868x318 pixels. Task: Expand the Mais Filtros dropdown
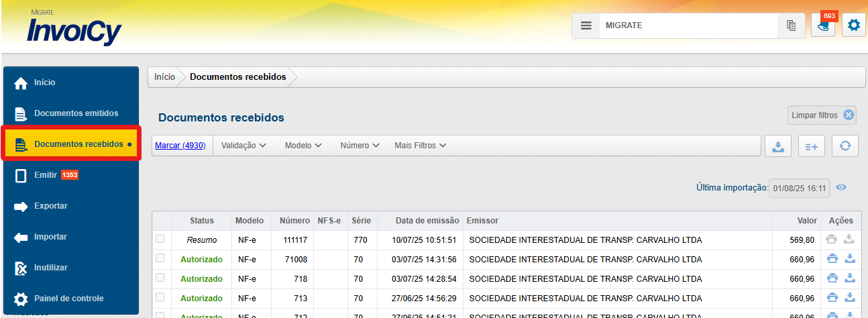420,146
